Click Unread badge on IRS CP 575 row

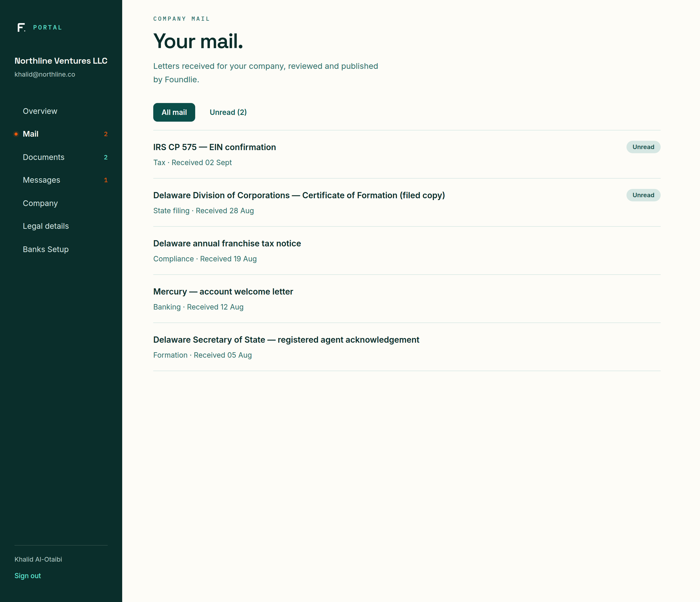[x=643, y=147]
